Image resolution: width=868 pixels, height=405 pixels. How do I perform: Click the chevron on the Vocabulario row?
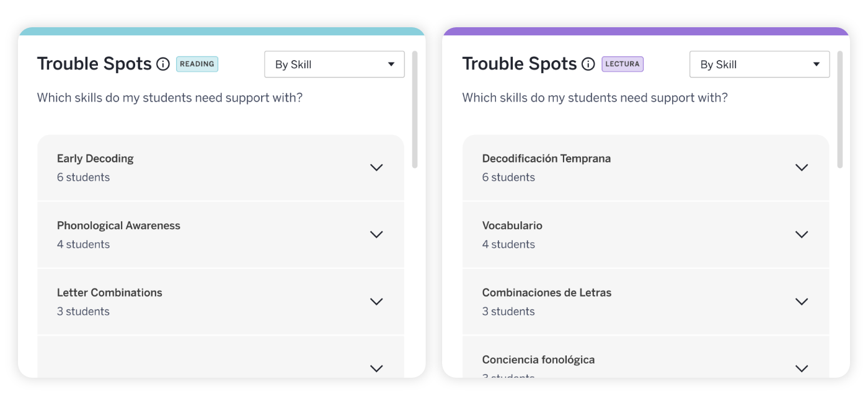click(x=802, y=234)
